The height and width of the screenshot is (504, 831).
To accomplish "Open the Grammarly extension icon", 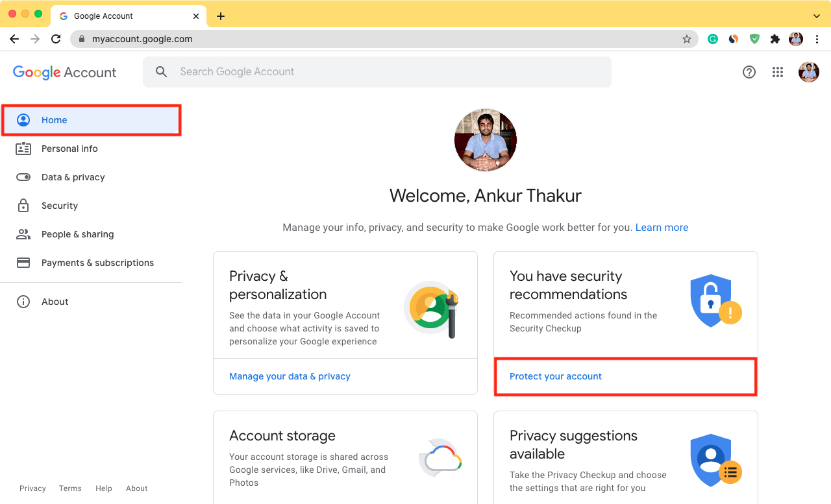I will pos(713,39).
